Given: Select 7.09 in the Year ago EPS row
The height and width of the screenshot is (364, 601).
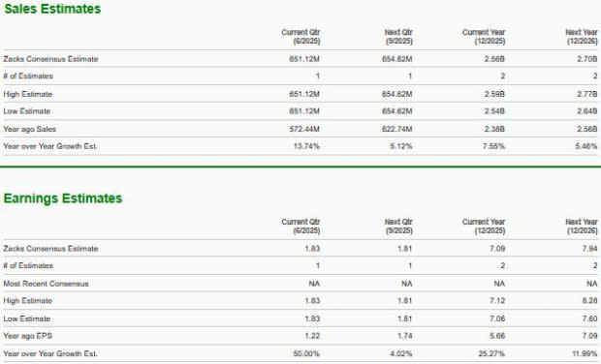Looking at the screenshot, I should point(590,336).
